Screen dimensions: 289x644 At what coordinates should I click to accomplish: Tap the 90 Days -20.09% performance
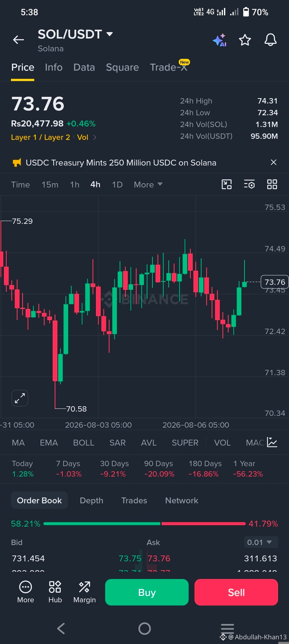[159, 469]
